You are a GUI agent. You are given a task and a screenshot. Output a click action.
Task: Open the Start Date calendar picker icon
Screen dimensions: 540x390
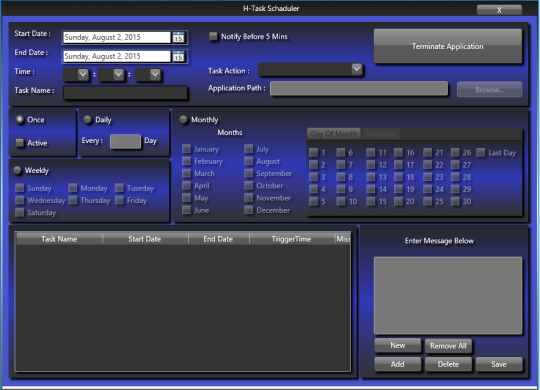click(x=178, y=37)
